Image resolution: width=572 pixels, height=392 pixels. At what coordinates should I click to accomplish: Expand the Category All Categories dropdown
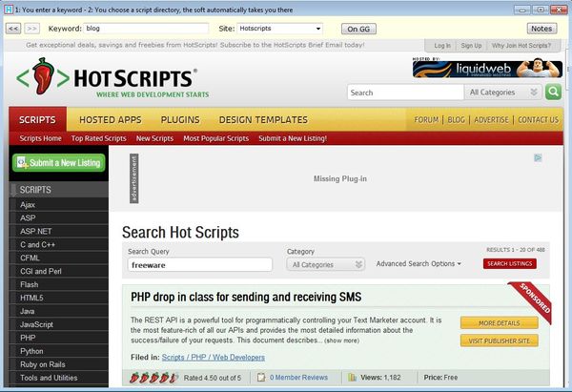(325, 264)
